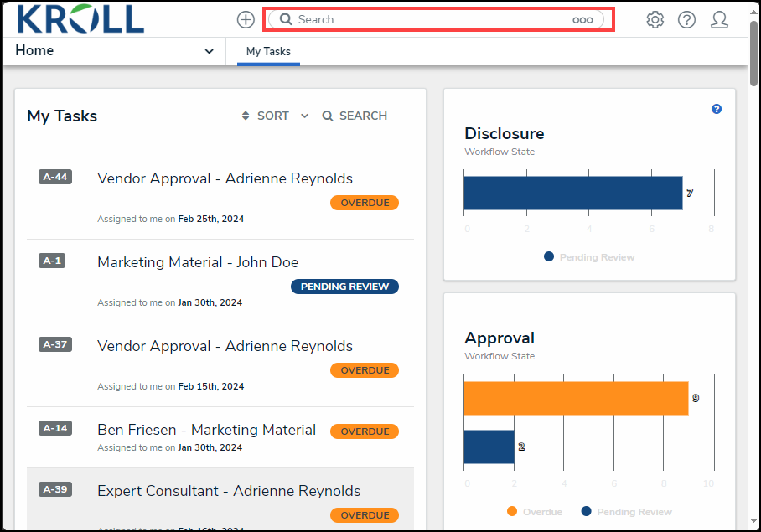The image size is (761, 532).
Task: Click the three-dot icon in search bar
Action: click(582, 20)
